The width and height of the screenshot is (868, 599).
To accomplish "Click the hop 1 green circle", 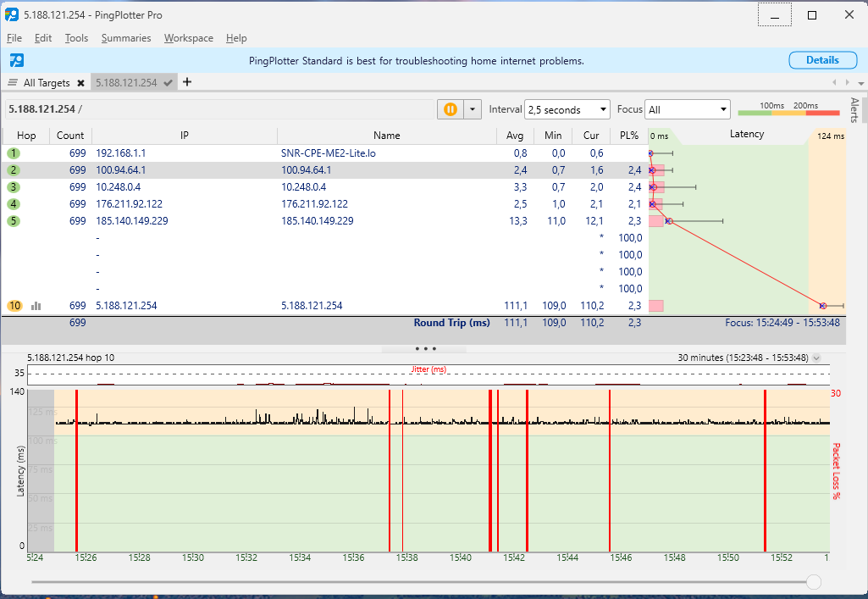I will coord(14,153).
